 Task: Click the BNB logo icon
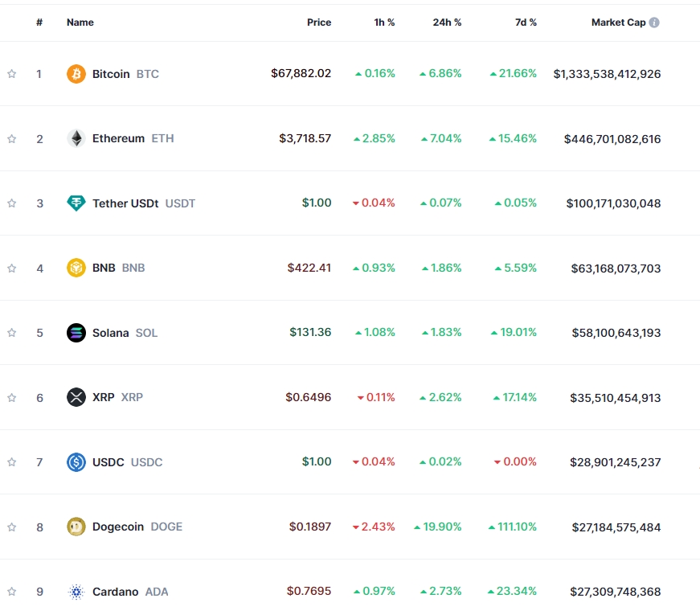(75, 268)
